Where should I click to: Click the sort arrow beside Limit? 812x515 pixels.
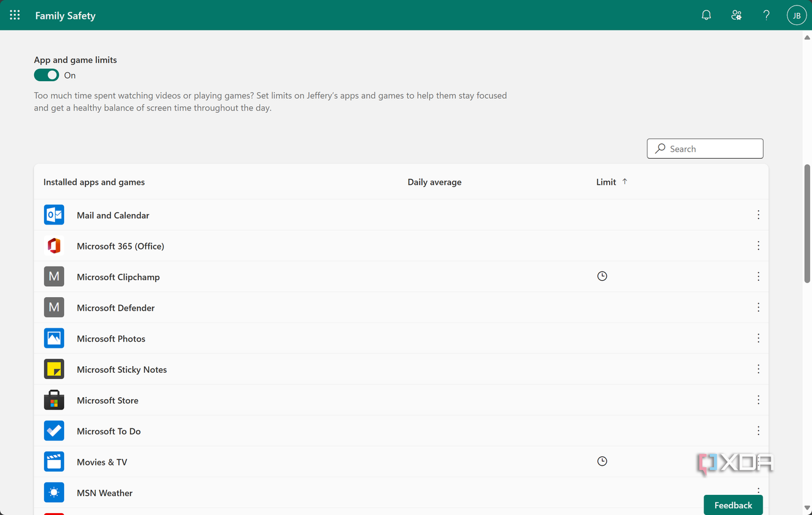click(625, 181)
